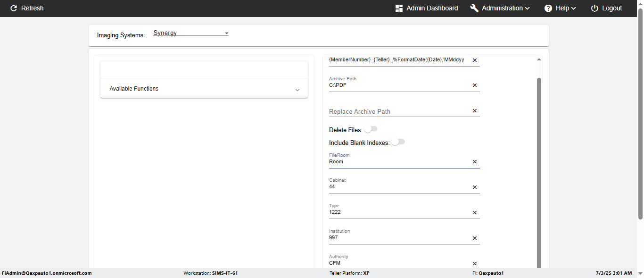Turn on Include Blank Indexes switch

coord(398,142)
